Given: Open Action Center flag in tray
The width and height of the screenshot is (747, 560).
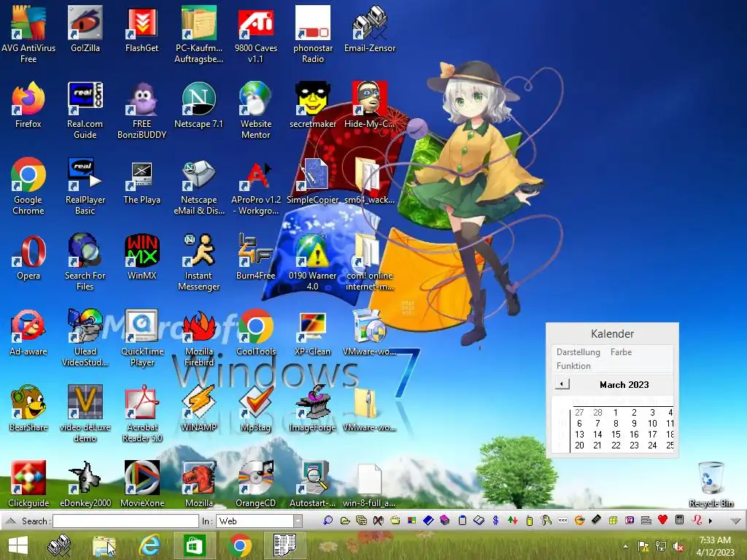Looking at the screenshot, I should [643, 546].
